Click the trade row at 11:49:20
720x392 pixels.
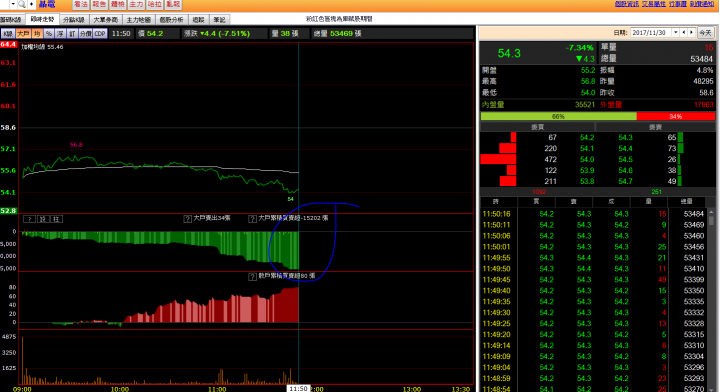coord(593,335)
